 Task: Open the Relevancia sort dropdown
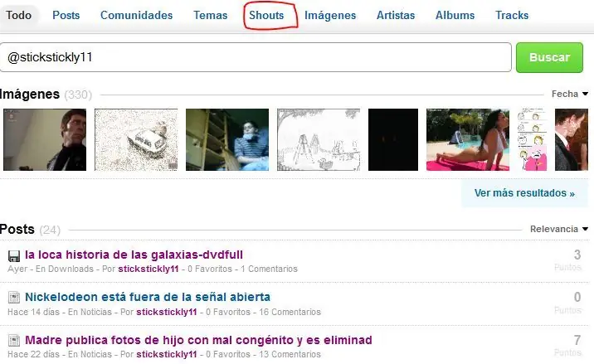point(559,229)
